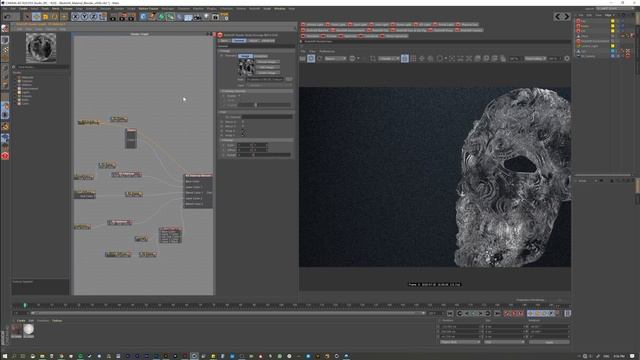
Task: Open the Object (Rel) coordinate dropdown
Action: click(460, 342)
